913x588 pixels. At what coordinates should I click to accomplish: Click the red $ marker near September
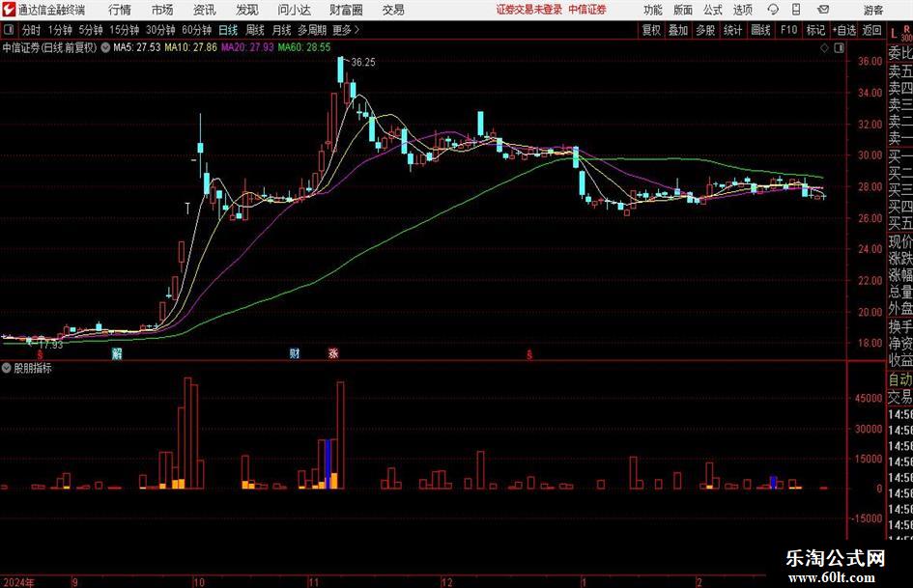[41, 354]
